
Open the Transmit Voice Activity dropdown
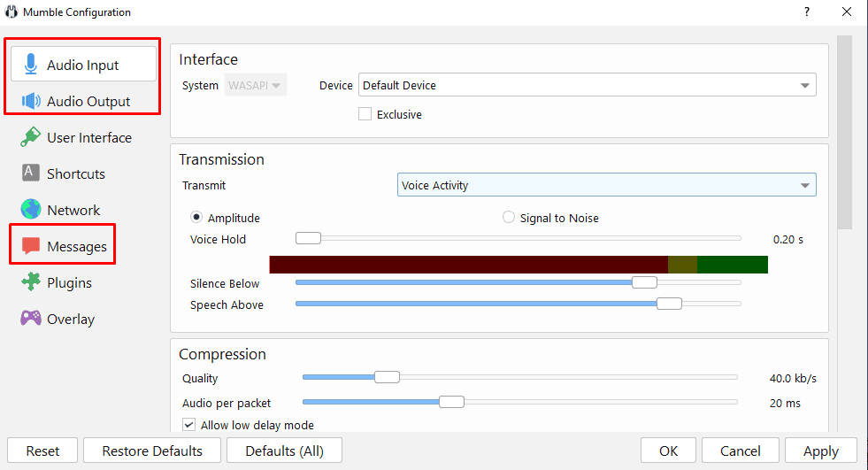point(607,185)
